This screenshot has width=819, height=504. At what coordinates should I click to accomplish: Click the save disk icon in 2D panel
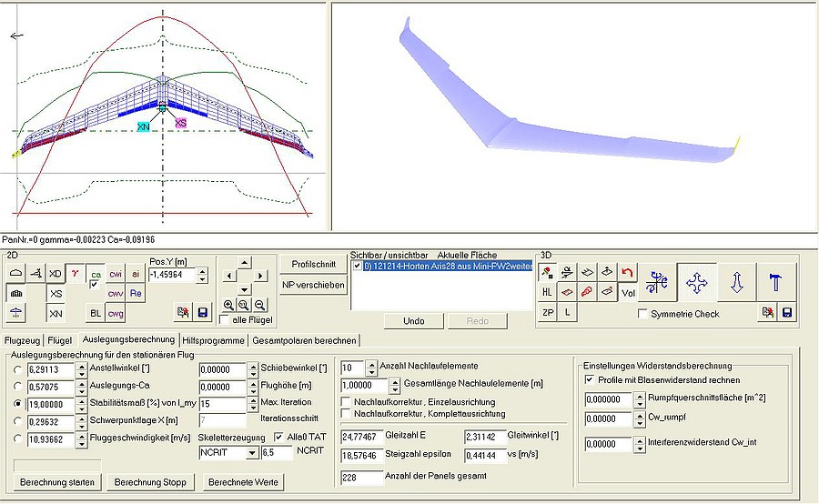pos(202,313)
